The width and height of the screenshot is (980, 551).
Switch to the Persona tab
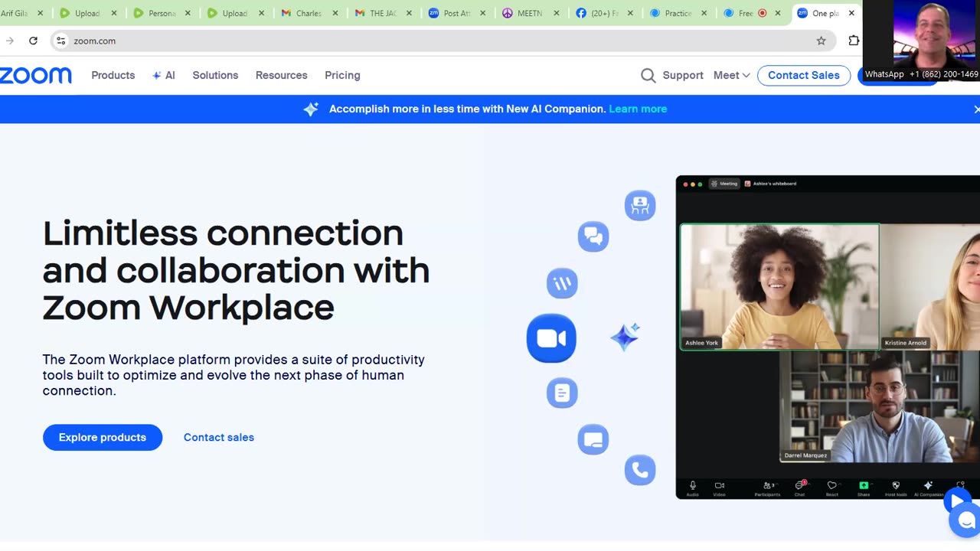[x=162, y=13]
